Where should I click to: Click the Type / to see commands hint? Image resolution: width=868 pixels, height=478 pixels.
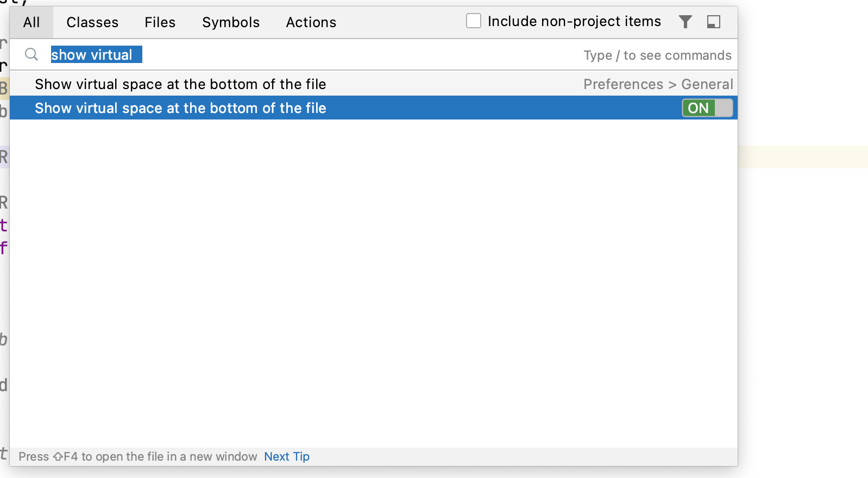tap(657, 55)
